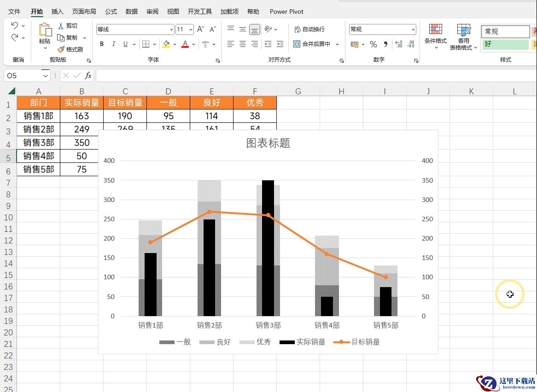Click the Cut (剪切) scissors icon
The height and width of the screenshot is (392, 537).
(x=61, y=26)
